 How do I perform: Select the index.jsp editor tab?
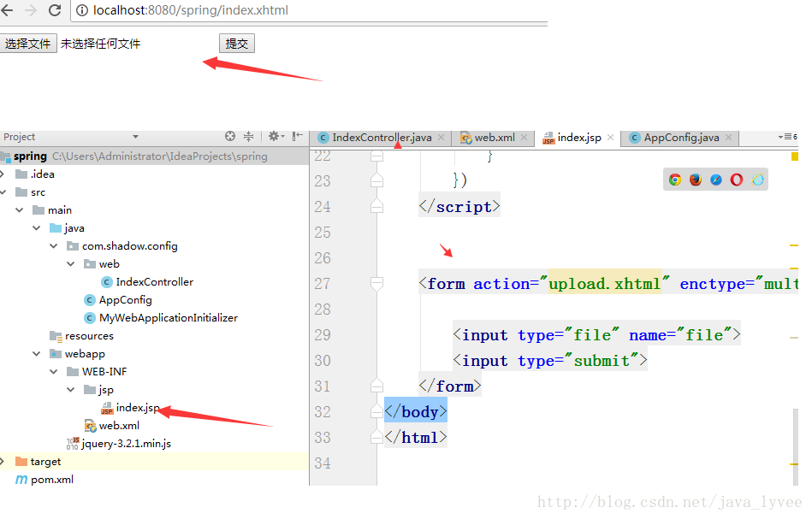pyautogui.click(x=579, y=138)
